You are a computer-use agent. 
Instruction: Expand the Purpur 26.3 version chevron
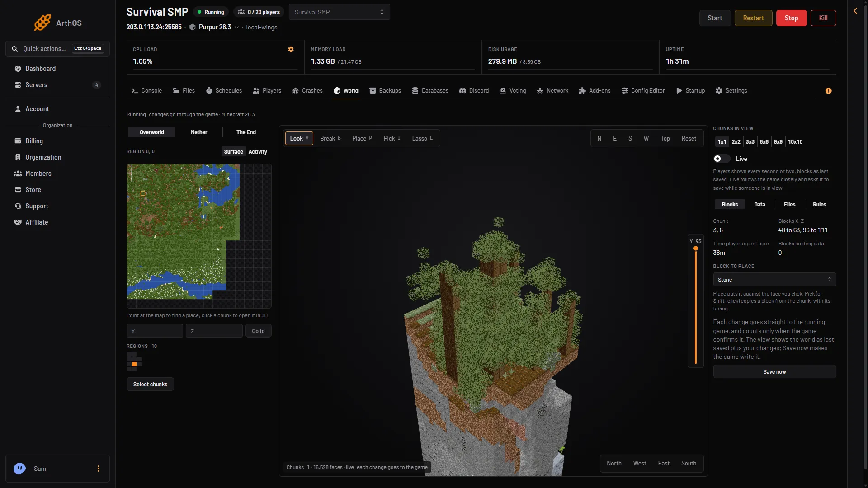coord(236,28)
